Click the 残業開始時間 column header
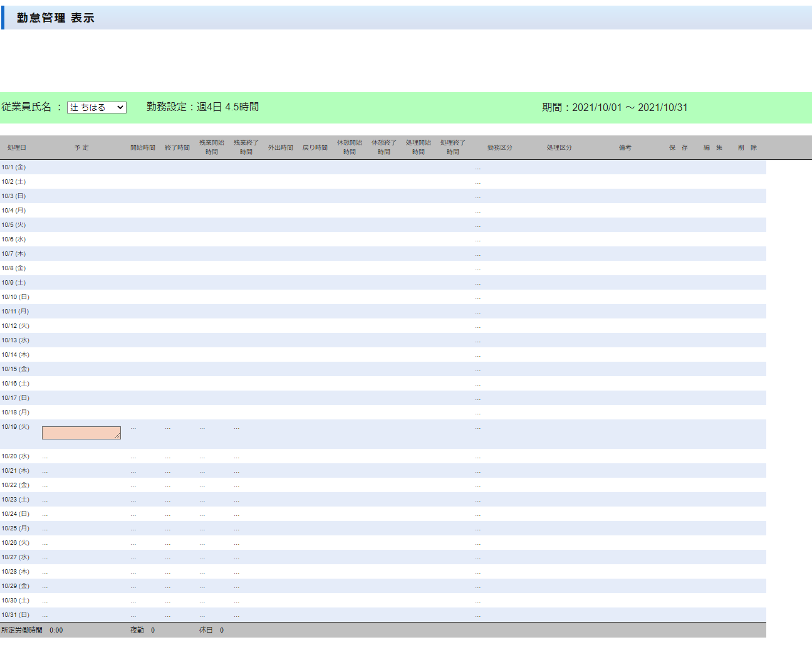812x657 pixels. [211, 147]
